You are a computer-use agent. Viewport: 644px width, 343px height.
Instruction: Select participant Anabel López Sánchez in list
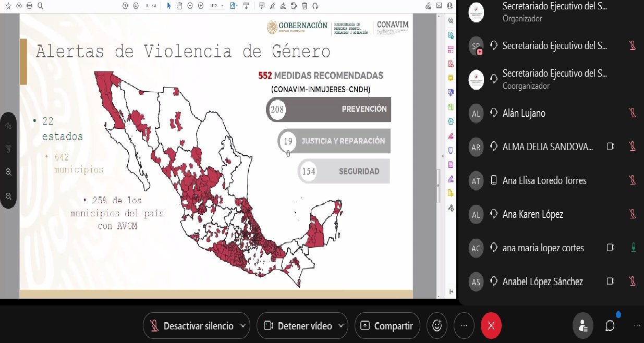pos(542,282)
